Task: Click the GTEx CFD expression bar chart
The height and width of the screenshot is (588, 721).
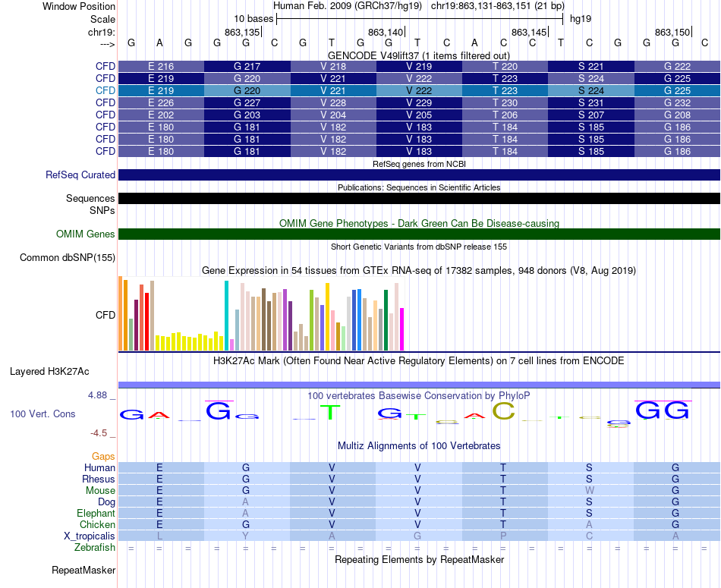Action: coord(261,313)
